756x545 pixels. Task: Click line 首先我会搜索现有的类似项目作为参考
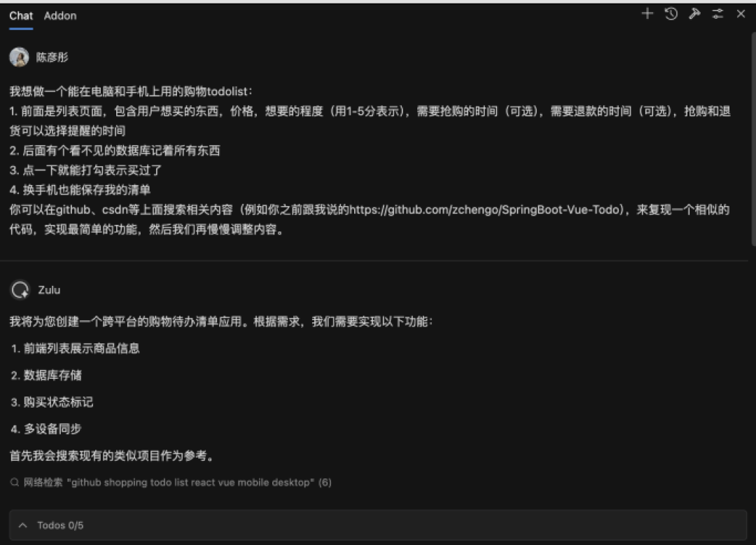pyautogui.click(x=112, y=456)
